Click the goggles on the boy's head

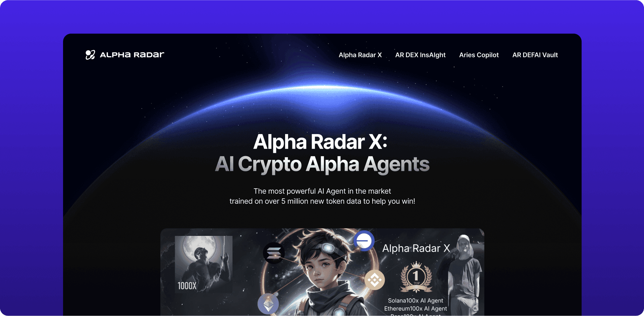(328, 249)
